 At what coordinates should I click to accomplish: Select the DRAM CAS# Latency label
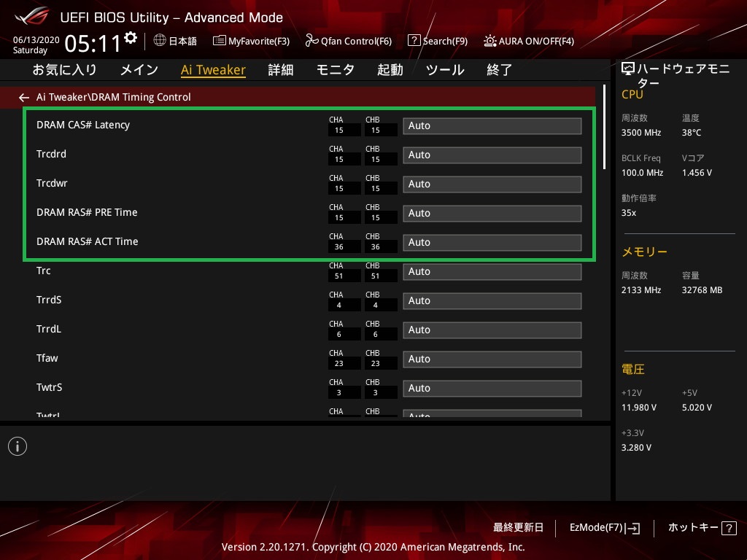click(x=83, y=125)
